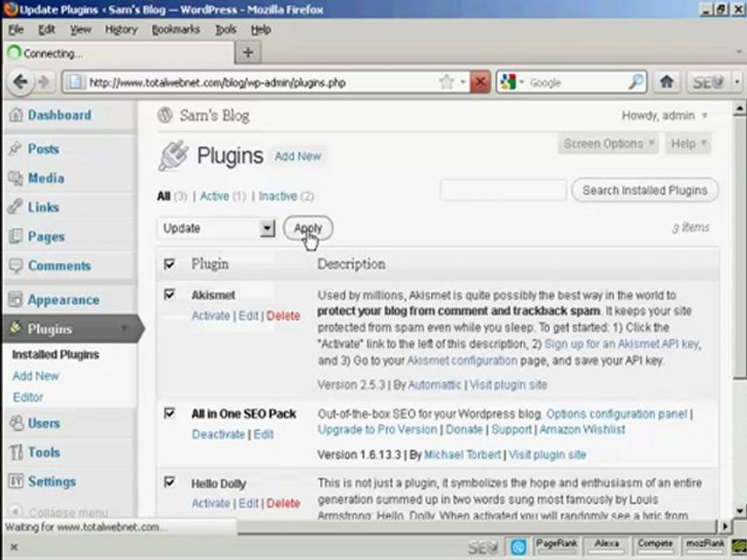Click Add New next to Plugins heading

(298, 156)
